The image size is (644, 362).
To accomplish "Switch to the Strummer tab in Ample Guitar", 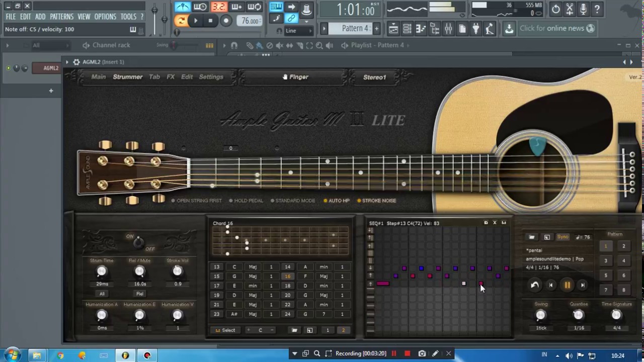I will click(x=128, y=77).
